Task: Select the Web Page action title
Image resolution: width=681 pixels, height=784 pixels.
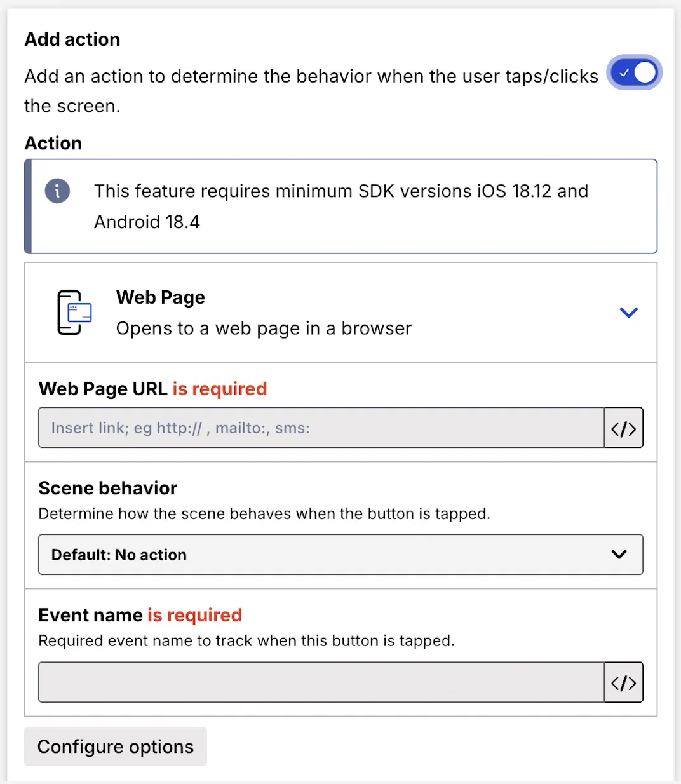Action: [x=161, y=297]
